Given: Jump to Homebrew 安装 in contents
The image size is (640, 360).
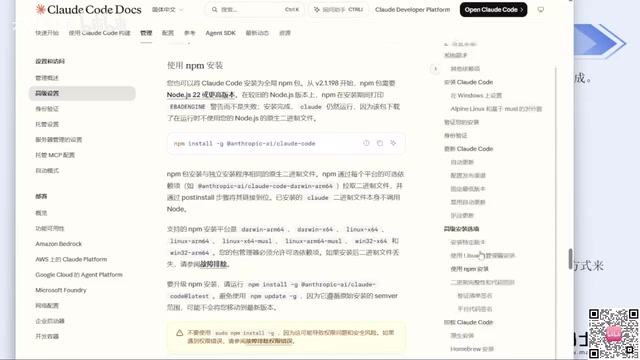Looking at the screenshot, I should (472, 349).
